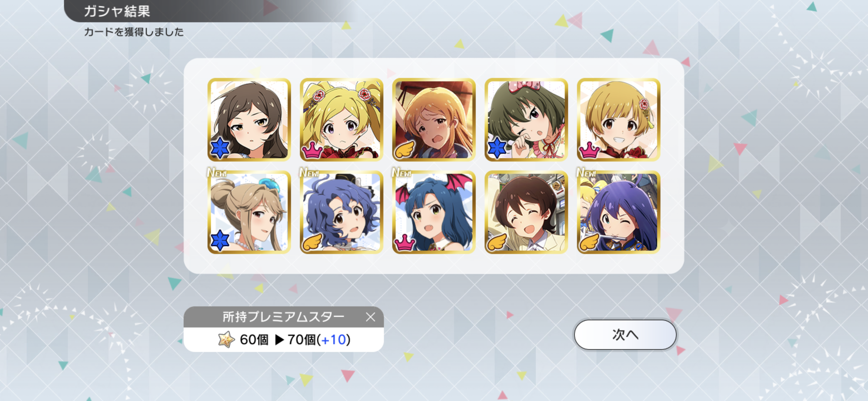Click the blue snowflake icon on pink bow card
This screenshot has width=868, height=401.
coord(497,148)
